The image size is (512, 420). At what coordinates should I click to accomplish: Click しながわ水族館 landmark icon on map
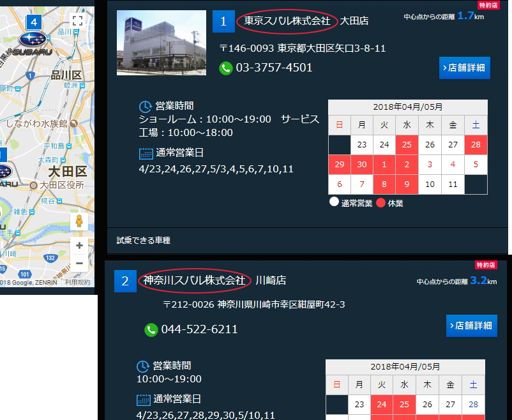pyautogui.click(x=74, y=123)
